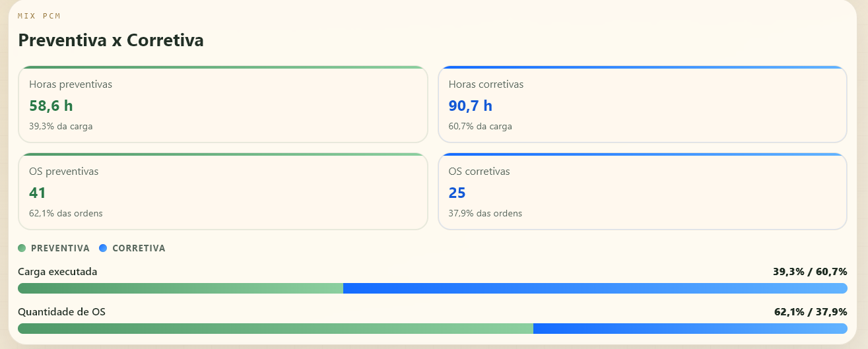Screen dimensions: 868x349
Task: Select the OS preventivas card
Action: pyautogui.click(x=222, y=192)
